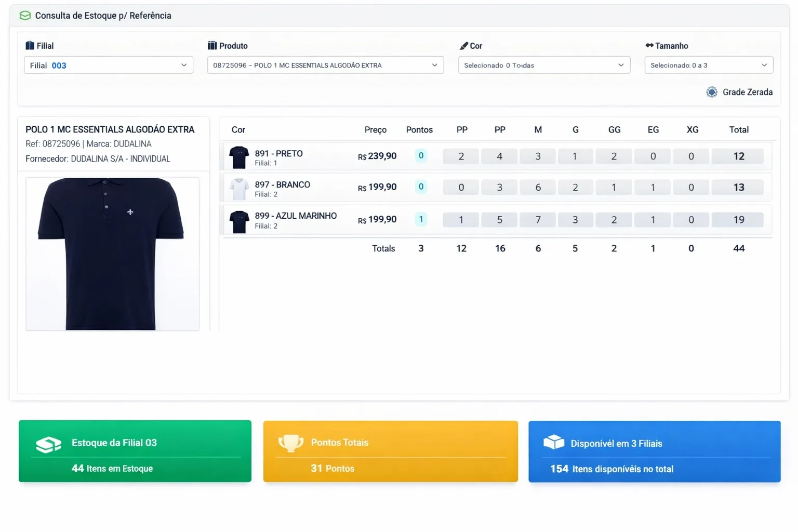Image resolution: width=798 pixels, height=532 pixels.
Task: Click the large navy polo product image
Action: pos(112,254)
